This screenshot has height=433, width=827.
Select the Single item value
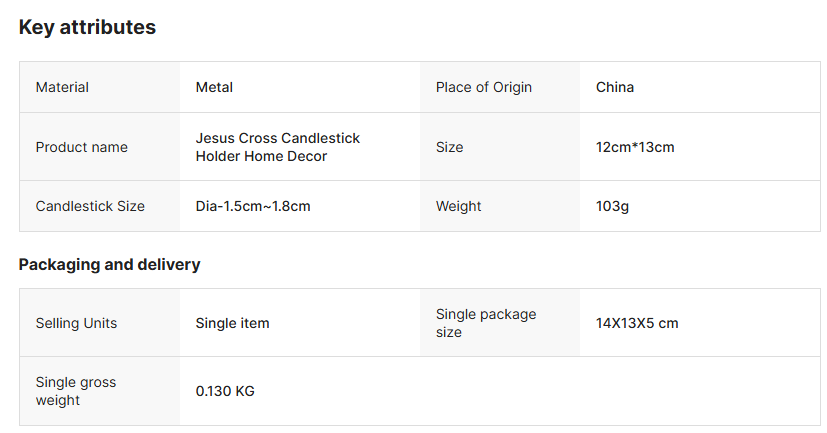click(x=232, y=323)
